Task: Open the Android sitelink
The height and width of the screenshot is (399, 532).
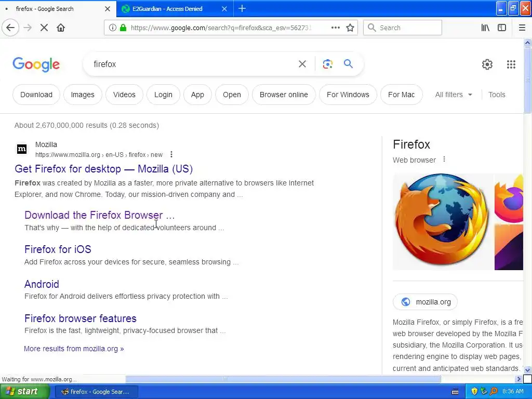Action: click(42, 284)
